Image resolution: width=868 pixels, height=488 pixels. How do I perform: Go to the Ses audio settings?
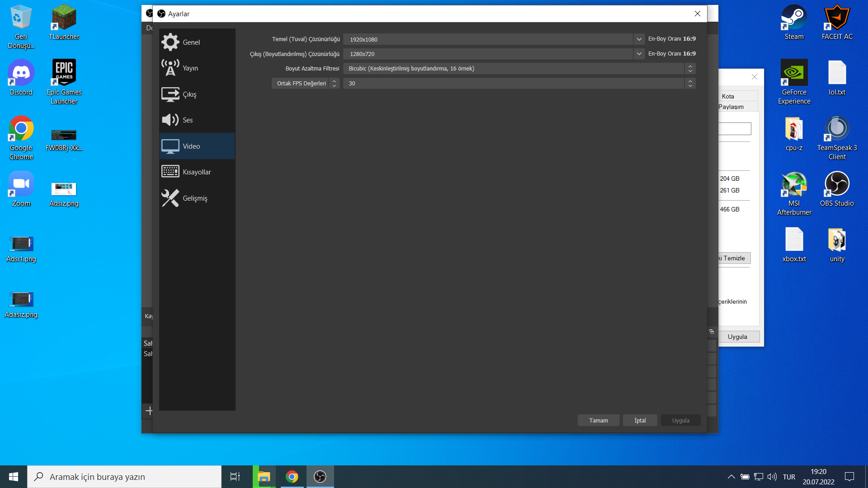pyautogui.click(x=187, y=120)
